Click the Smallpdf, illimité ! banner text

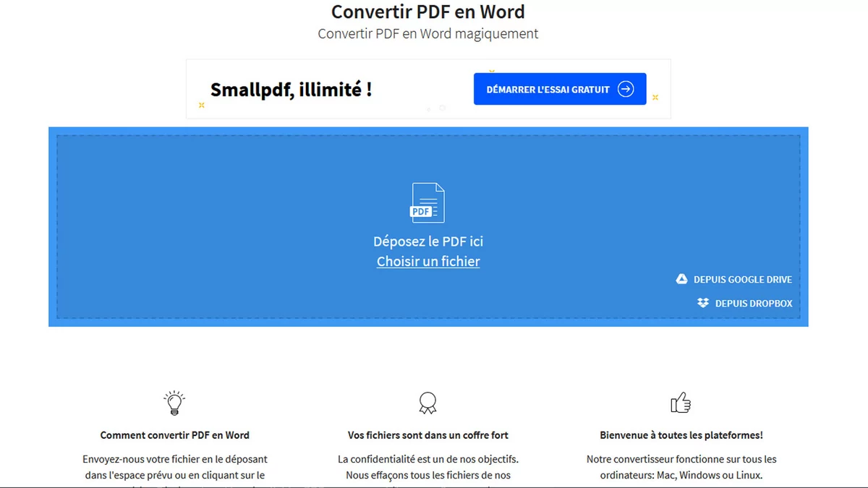(292, 90)
